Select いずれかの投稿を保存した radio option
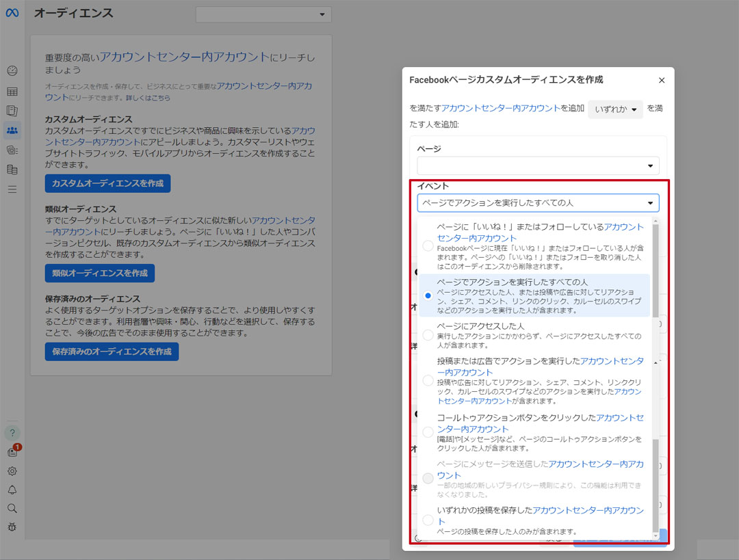This screenshot has height=560, width=739. tap(428, 520)
